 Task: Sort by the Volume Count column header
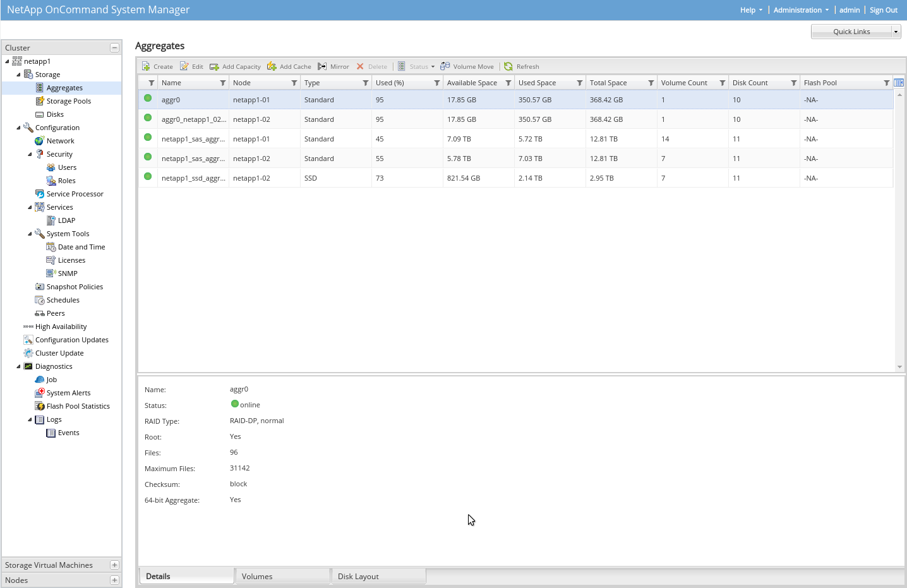[x=684, y=83]
